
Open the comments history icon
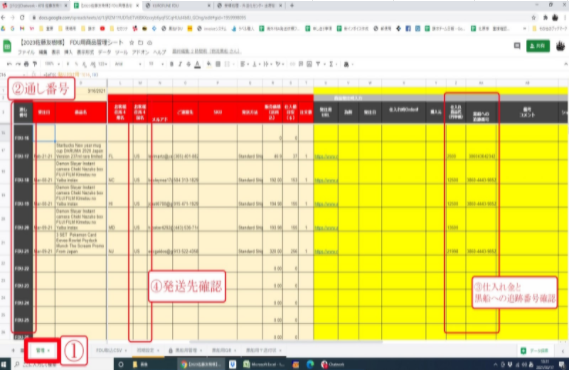[x=517, y=46]
